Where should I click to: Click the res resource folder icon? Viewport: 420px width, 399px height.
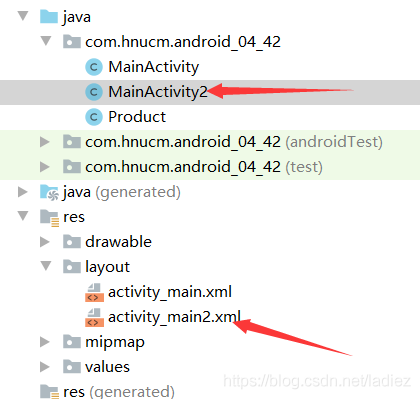[x=49, y=218]
